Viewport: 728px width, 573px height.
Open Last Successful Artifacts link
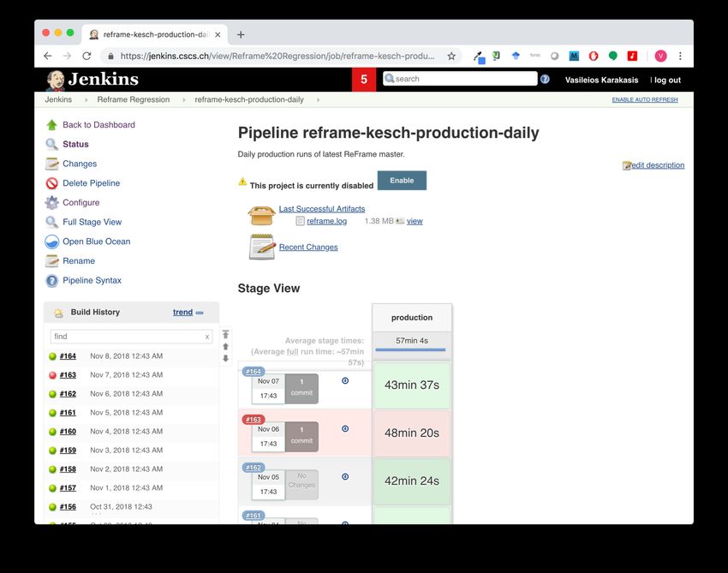(x=322, y=209)
